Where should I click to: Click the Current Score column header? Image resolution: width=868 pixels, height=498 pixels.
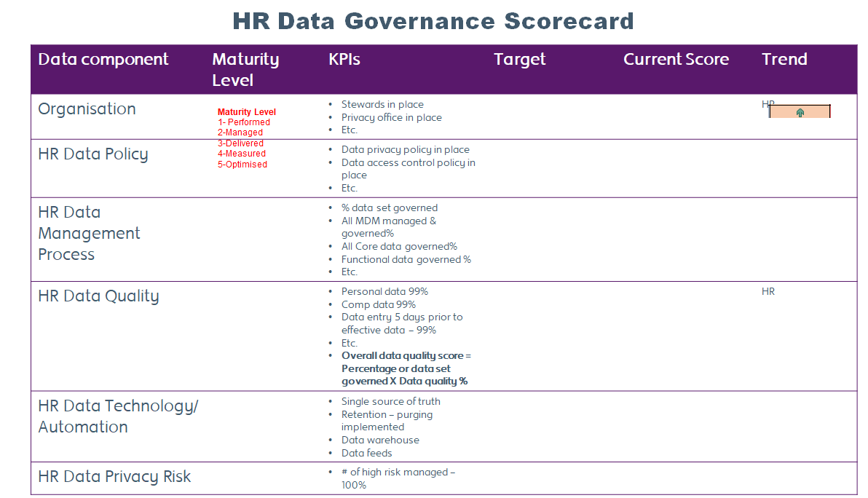coord(676,59)
